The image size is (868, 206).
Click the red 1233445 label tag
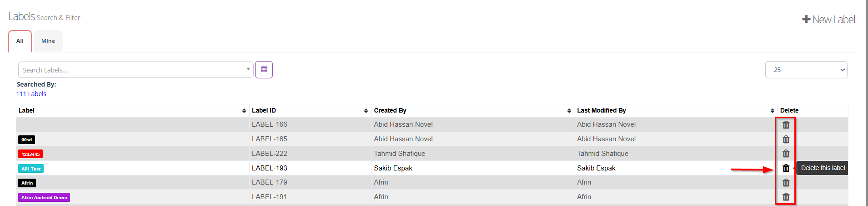coord(30,154)
